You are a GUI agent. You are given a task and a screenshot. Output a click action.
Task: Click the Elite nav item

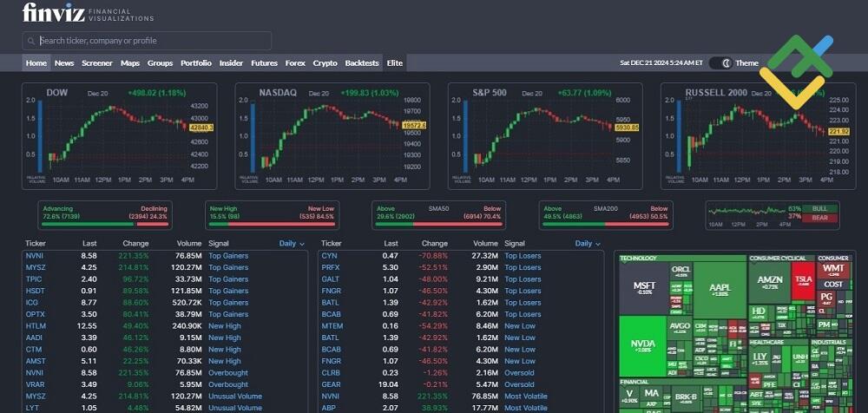tap(395, 63)
